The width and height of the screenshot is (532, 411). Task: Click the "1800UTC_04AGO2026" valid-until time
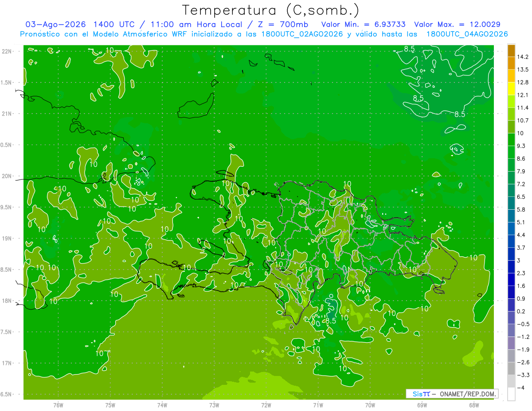[467, 34]
